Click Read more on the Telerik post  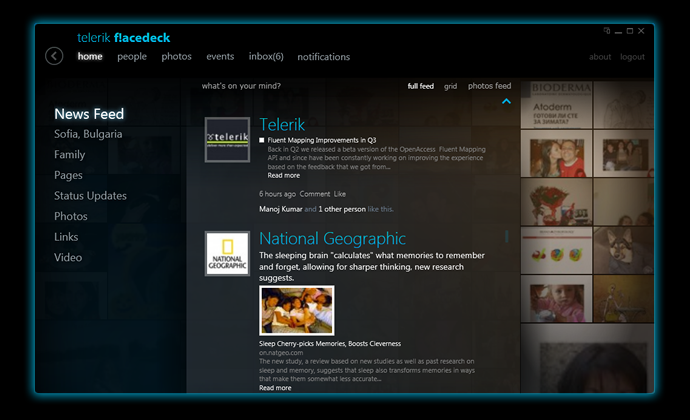[x=284, y=175]
